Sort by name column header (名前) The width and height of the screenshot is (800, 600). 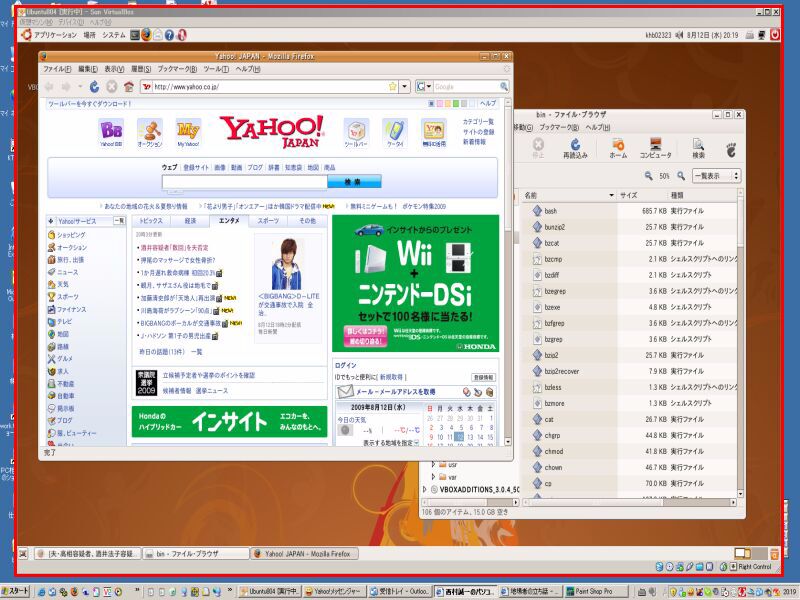coord(568,195)
